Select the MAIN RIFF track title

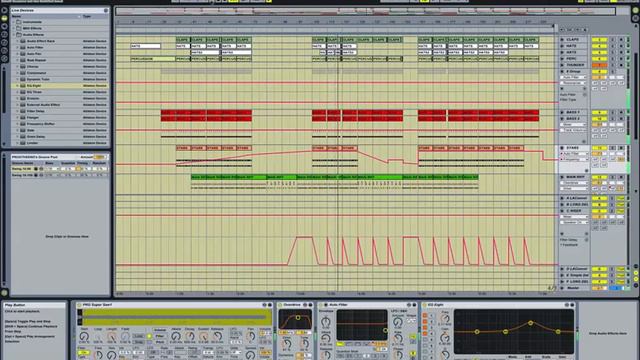[x=575, y=177]
